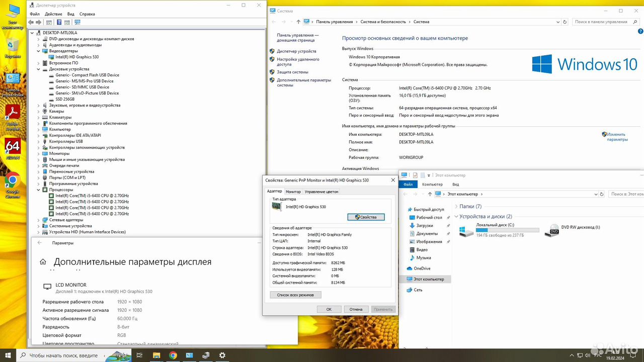Viewport: 644px width, 362px height.
Task: Open the Панель управления desktop icon
Action: [13, 84]
